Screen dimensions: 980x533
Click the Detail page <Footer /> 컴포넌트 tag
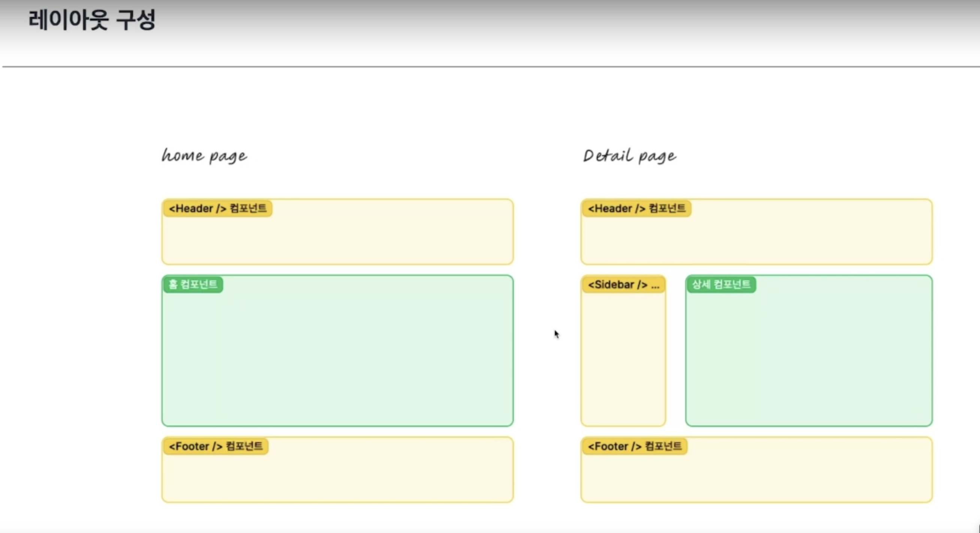click(x=635, y=446)
